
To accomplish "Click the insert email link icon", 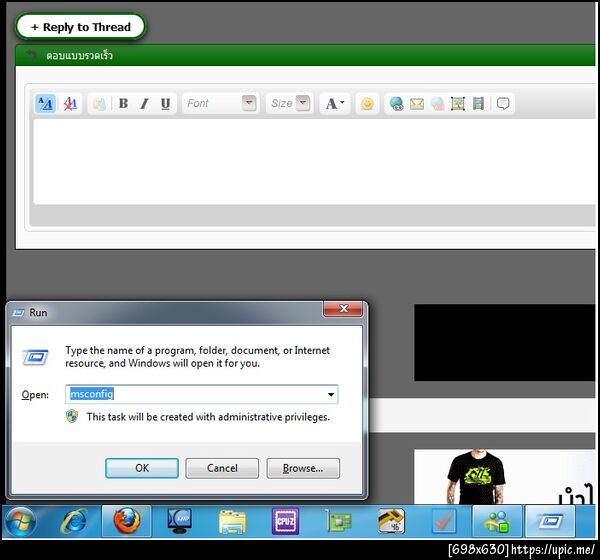I will pyautogui.click(x=417, y=104).
